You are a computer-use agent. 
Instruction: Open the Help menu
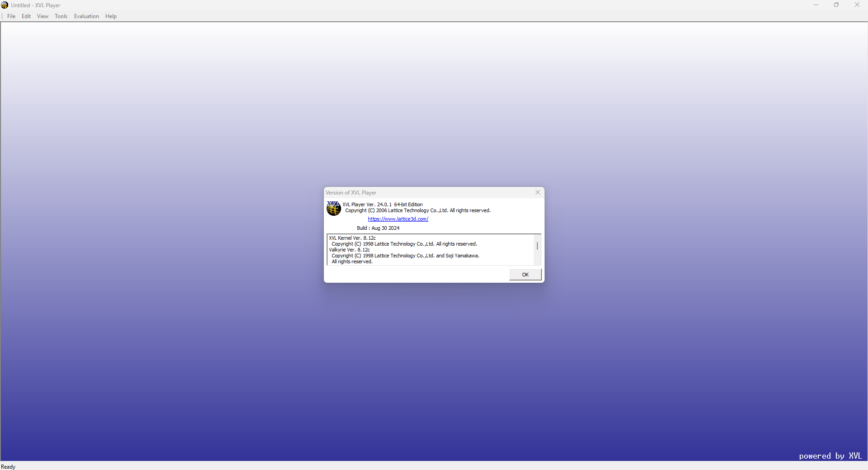(111, 16)
